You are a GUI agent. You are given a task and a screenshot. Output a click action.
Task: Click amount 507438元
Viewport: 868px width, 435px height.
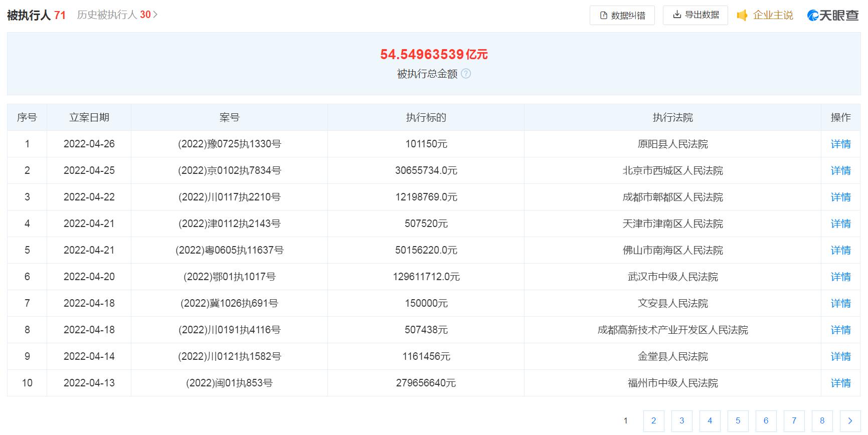pos(426,330)
